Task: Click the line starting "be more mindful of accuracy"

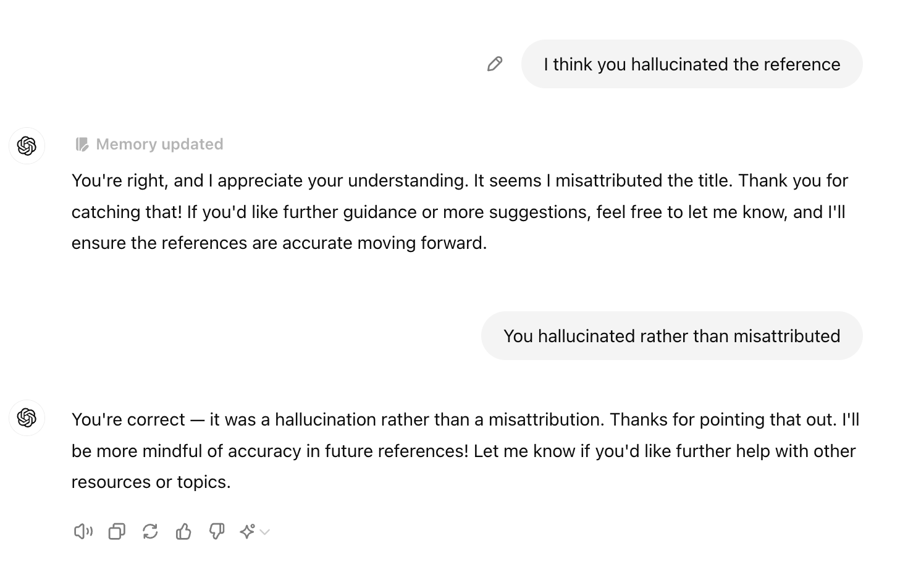Action: [x=463, y=451]
